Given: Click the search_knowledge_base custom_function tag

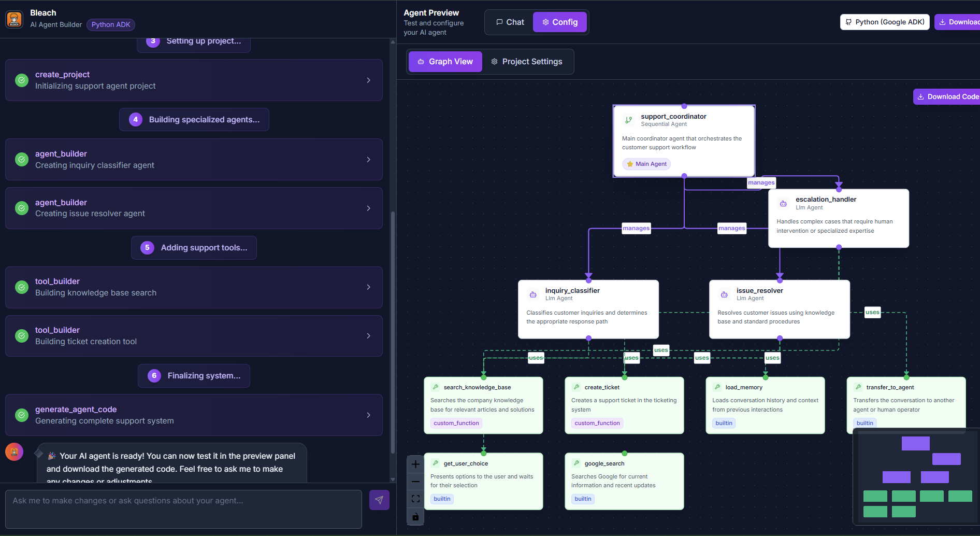Looking at the screenshot, I should (456, 423).
